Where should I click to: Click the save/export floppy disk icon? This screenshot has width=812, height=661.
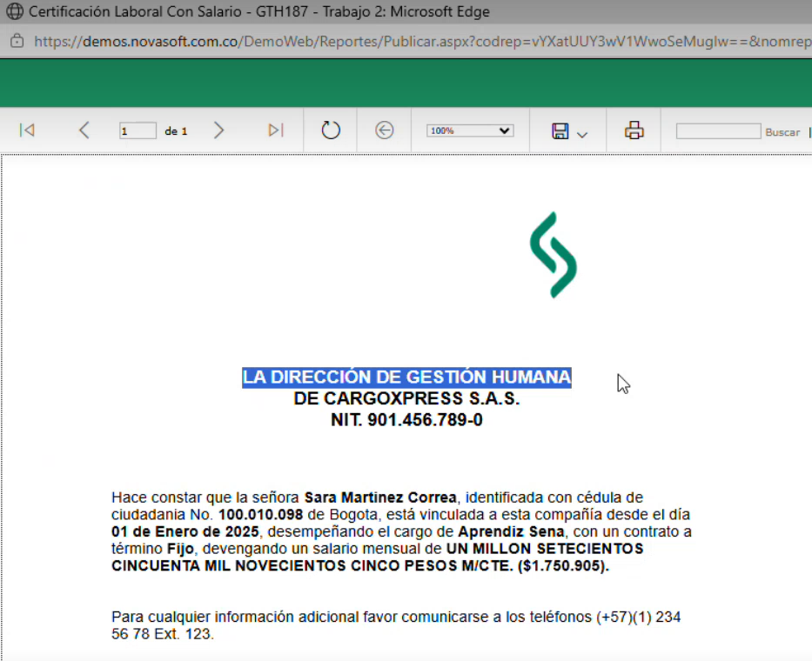pos(560,131)
